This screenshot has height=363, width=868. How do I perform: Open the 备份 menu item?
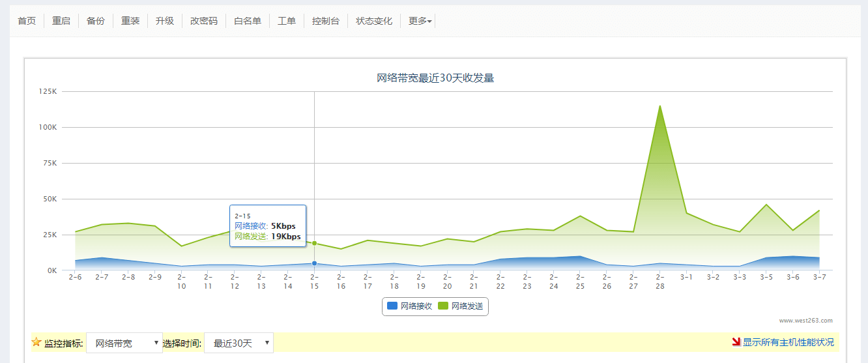96,21
